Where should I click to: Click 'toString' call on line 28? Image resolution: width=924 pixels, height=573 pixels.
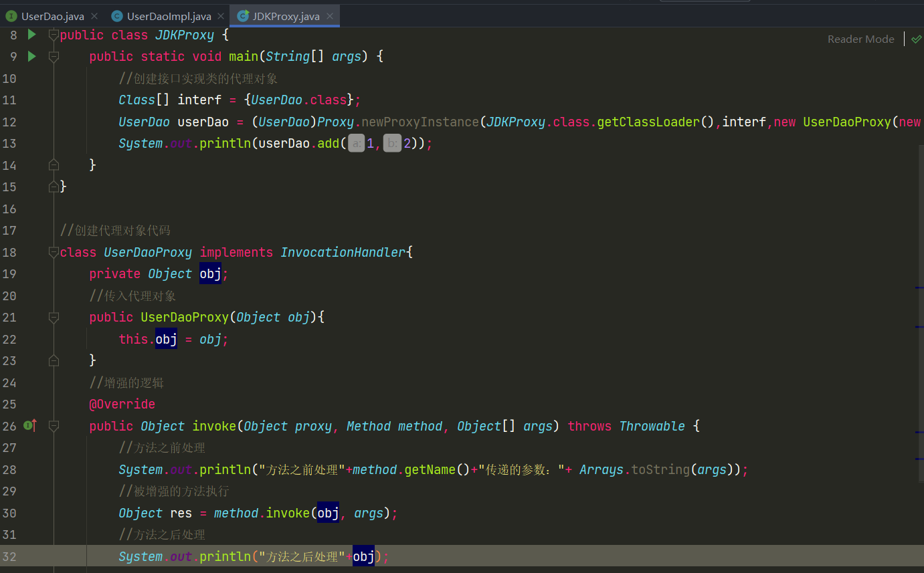click(x=660, y=469)
